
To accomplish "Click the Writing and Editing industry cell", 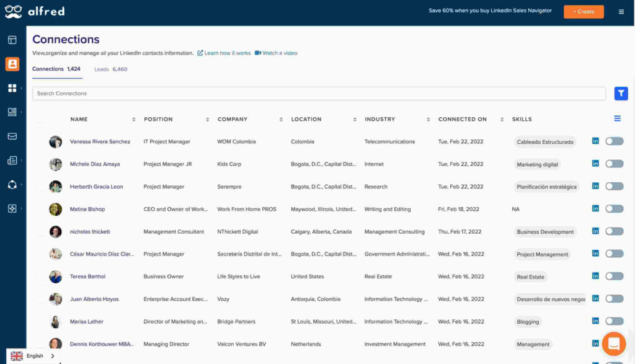I will tap(387, 210).
